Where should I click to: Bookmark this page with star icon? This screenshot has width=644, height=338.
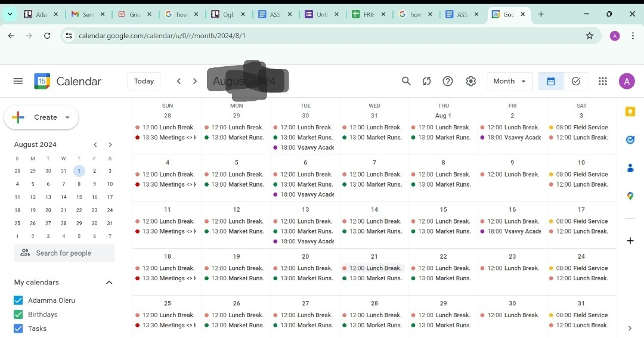[589, 36]
